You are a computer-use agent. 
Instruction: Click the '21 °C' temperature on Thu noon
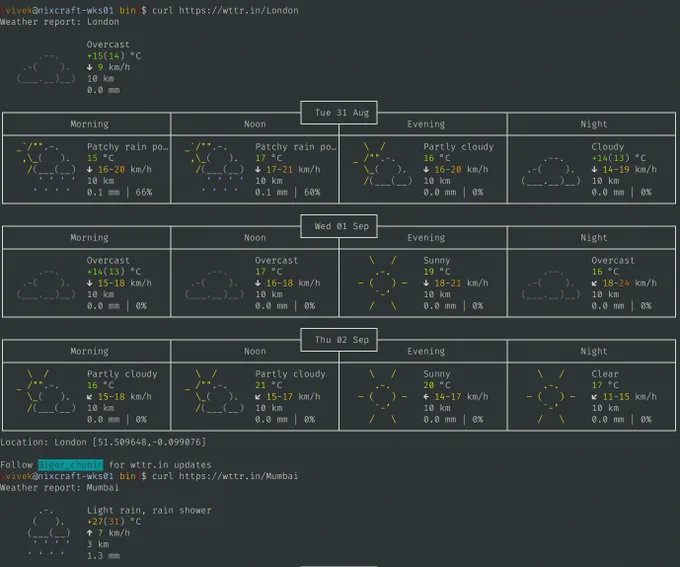click(268, 385)
